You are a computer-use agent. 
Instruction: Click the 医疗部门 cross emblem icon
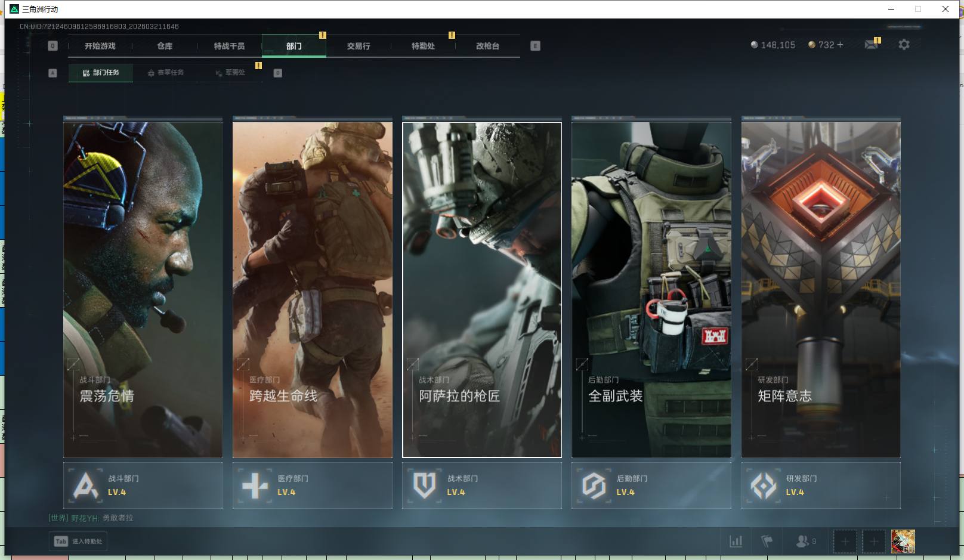(255, 485)
